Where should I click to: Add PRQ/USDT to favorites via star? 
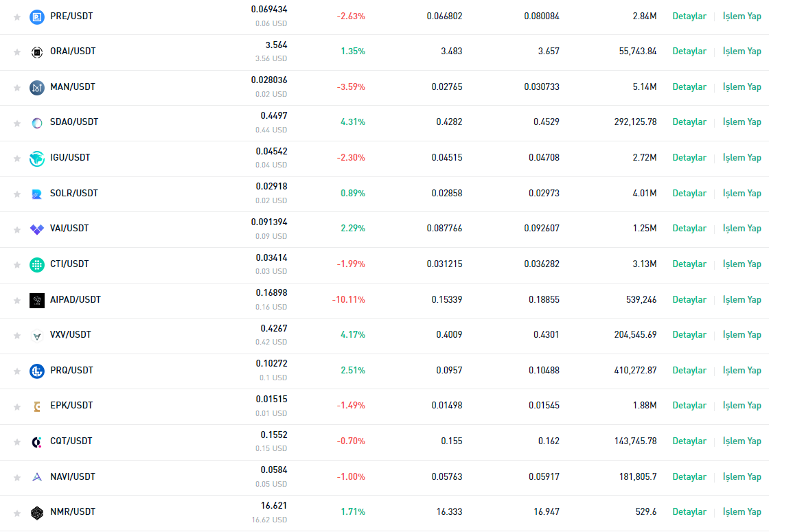(17, 371)
